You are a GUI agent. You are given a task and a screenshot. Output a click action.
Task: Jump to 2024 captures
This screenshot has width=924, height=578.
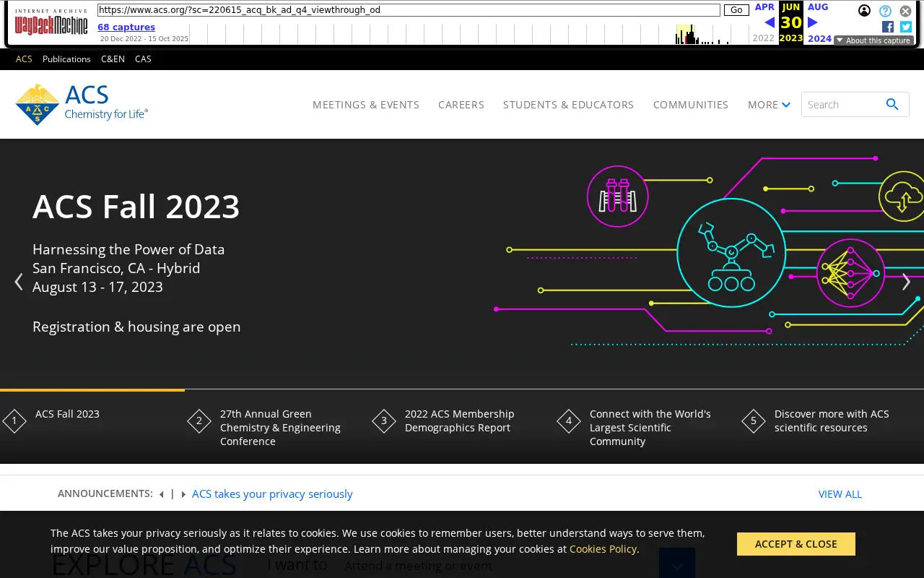pyautogui.click(x=819, y=39)
